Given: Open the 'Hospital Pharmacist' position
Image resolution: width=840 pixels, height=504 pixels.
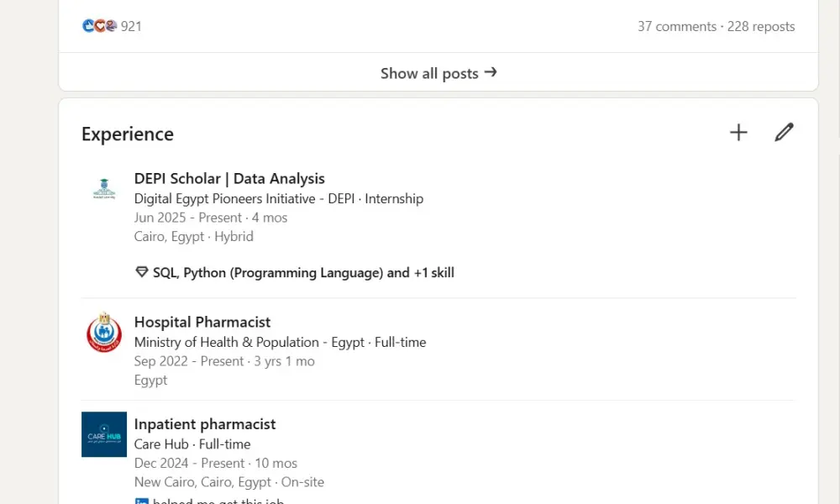Looking at the screenshot, I should click(x=202, y=322).
